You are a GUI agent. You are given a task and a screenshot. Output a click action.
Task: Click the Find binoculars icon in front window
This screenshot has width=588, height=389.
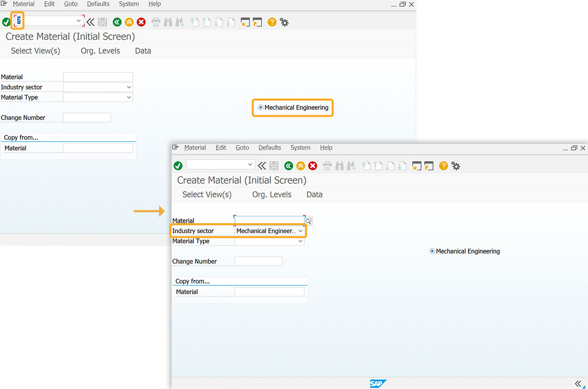[339, 166]
